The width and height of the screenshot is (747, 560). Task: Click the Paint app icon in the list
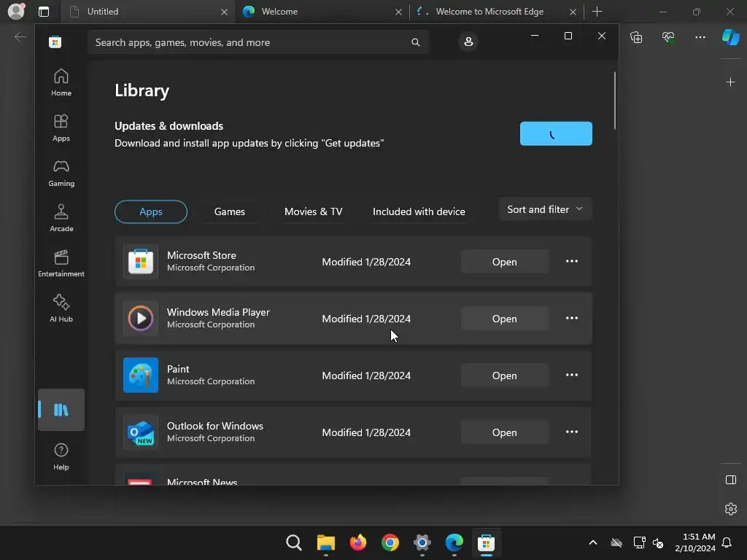[141, 376]
